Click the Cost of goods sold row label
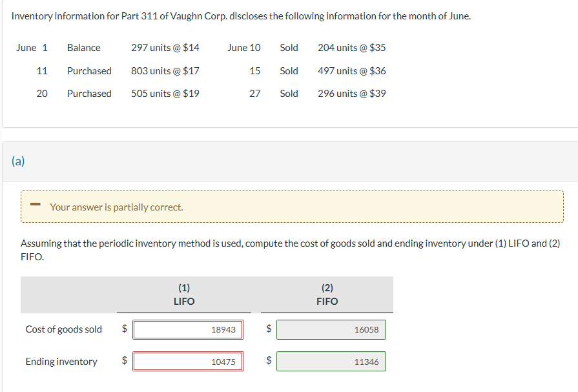The height and width of the screenshot is (392, 578). (63, 329)
